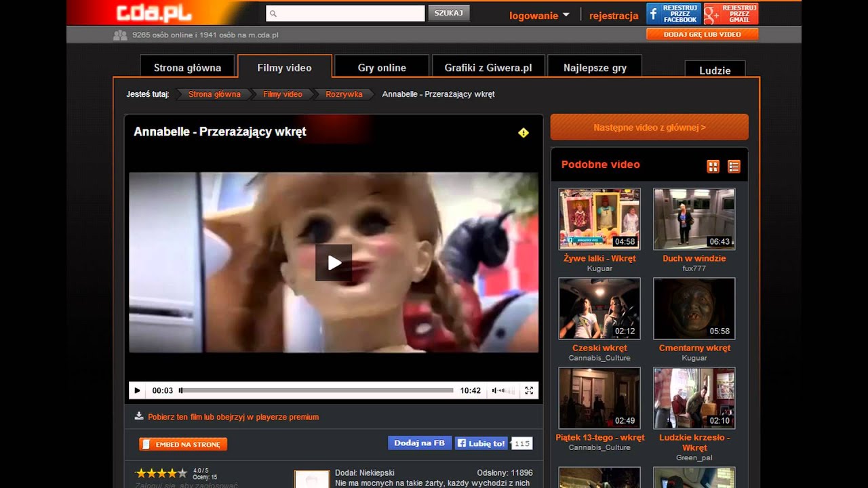
Task: Open Żywe lalki - Wkręt thumbnail
Action: click(599, 219)
